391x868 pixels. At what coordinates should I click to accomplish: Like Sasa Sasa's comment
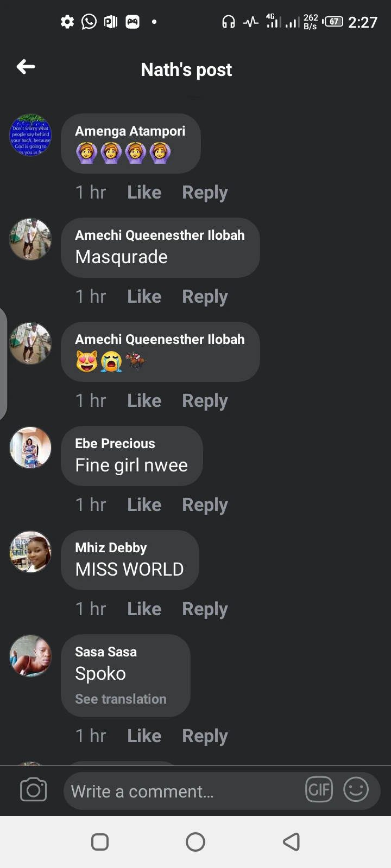point(144,736)
